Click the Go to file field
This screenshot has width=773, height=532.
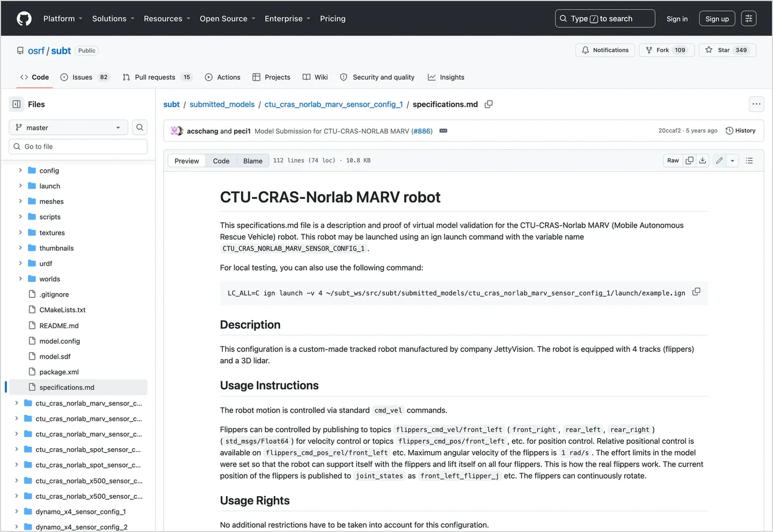pos(78,147)
